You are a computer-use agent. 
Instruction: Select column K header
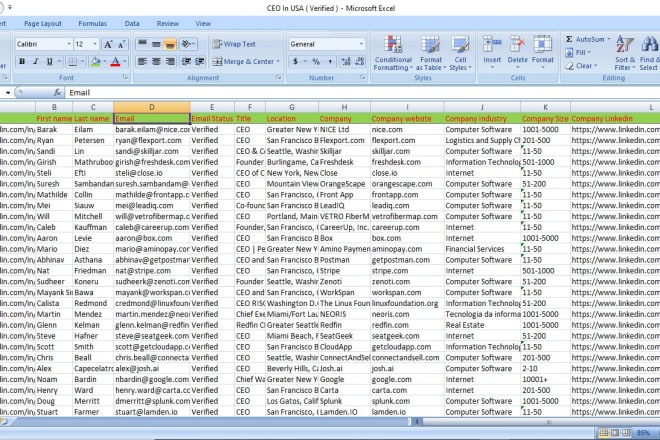tap(545, 107)
